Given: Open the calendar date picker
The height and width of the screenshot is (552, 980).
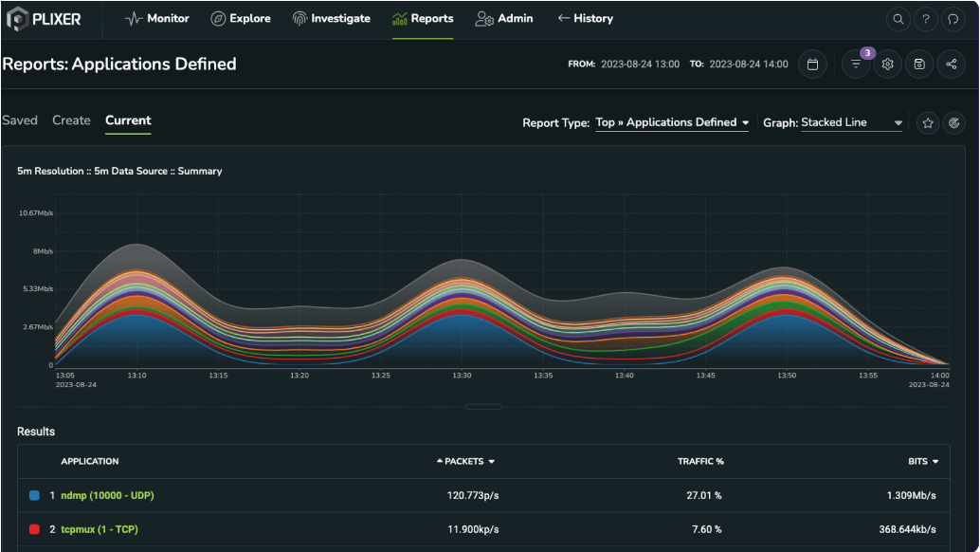Looking at the screenshot, I should [x=812, y=64].
